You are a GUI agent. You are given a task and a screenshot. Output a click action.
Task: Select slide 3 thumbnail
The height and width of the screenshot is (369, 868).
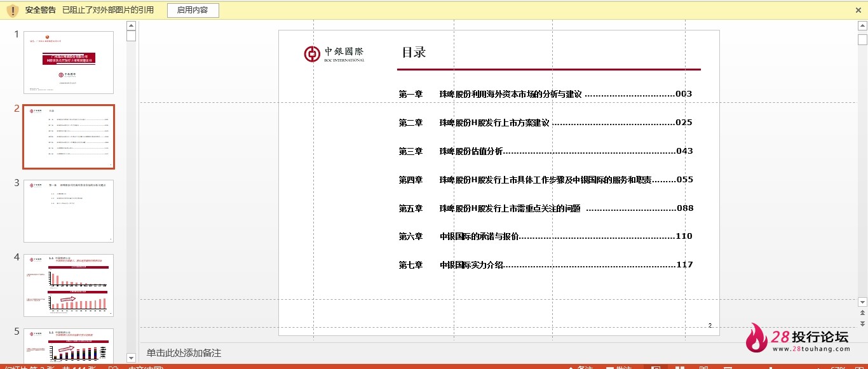pyautogui.click(x=69, y=211)
